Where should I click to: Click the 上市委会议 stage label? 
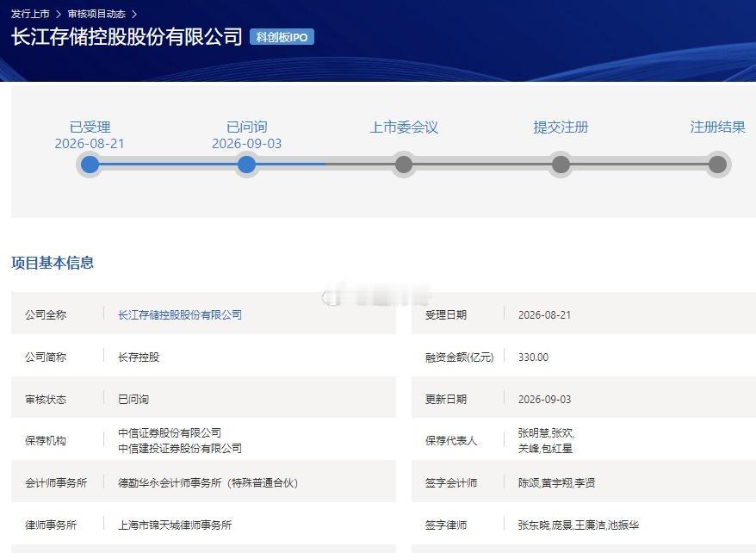[x=404, y=127]
